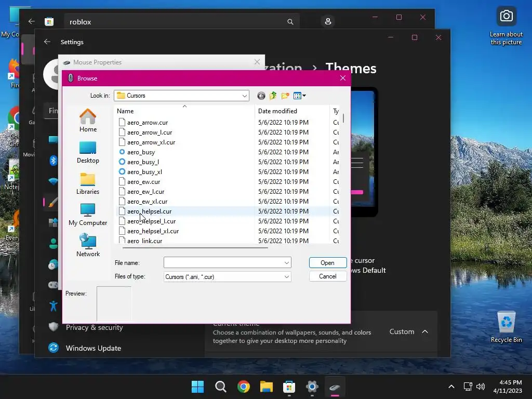532x399 pixels.
Task: Click the account profile icon in Store
Action: [328, 21]
